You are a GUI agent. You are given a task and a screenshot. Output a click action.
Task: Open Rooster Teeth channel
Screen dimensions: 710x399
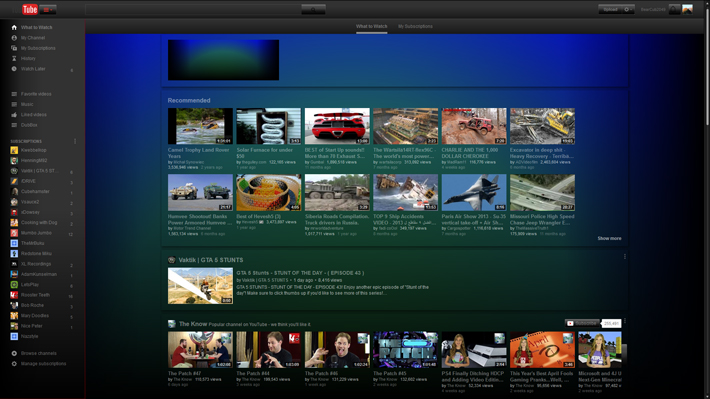[x=35, y=295]
